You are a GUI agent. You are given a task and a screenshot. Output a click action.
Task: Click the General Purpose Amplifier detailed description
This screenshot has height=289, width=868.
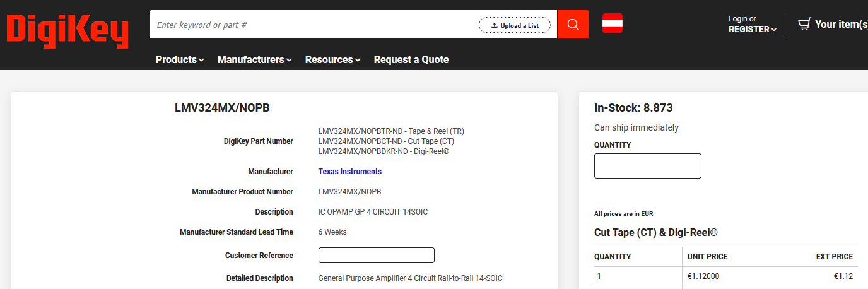[411, 278]
